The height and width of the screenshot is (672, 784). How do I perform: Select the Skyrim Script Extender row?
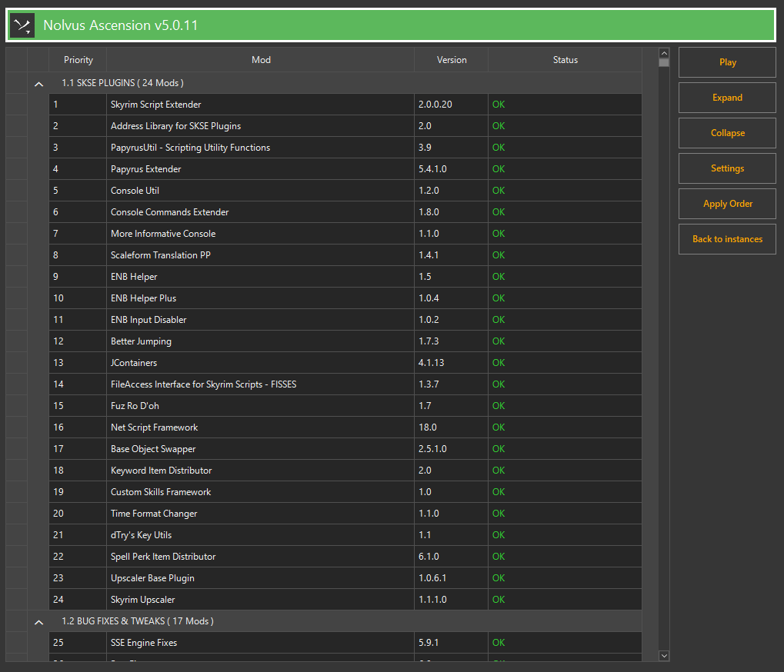[x=345, y=105]
